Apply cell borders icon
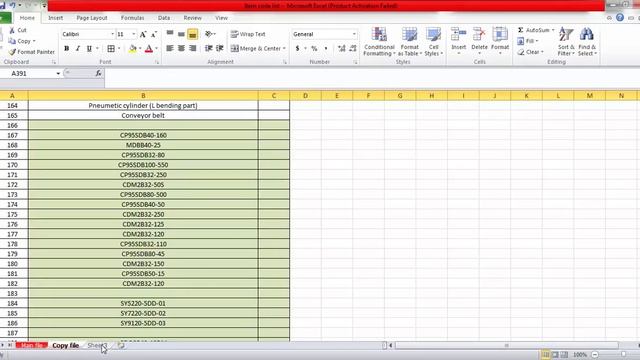The image size is (640, 360). click(111, 49)
